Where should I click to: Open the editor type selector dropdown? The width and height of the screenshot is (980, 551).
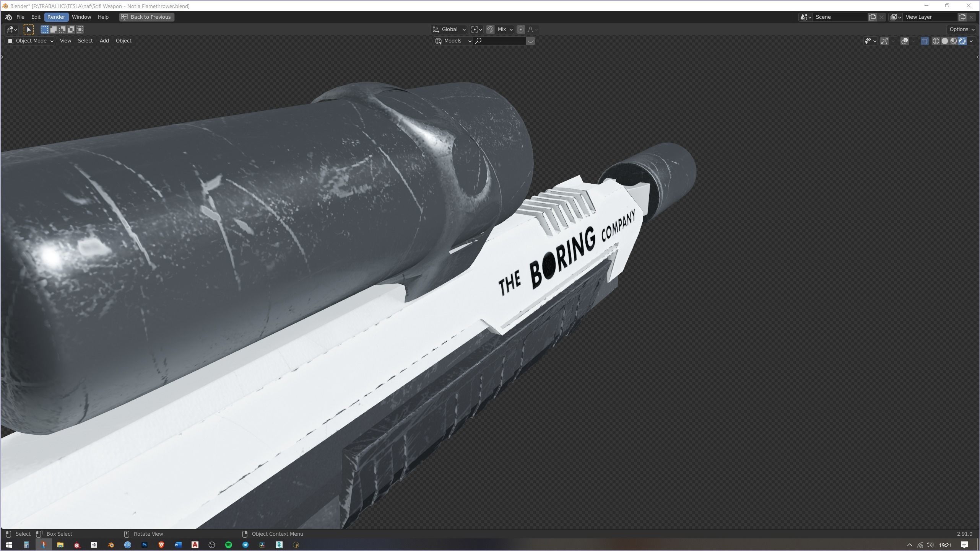(x=11, y=29)
